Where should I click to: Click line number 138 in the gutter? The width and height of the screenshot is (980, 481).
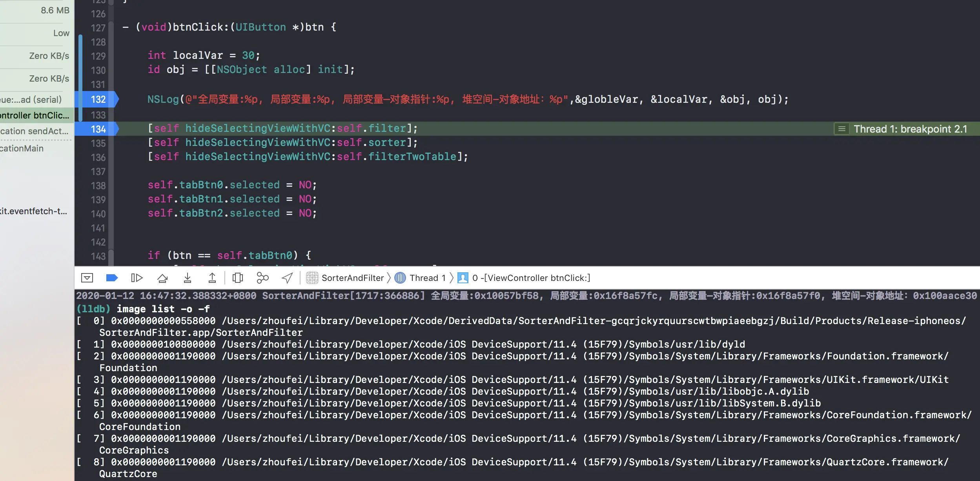tap(98, 186)
